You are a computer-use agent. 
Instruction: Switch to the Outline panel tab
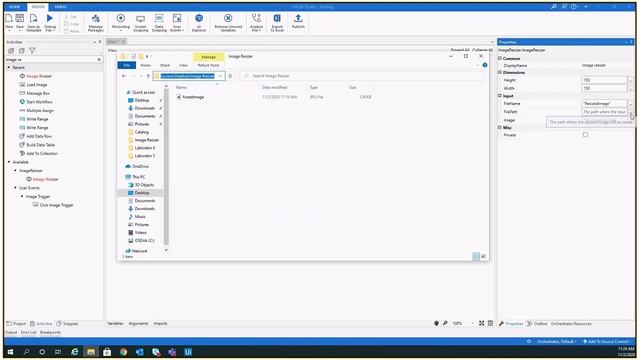[x=537, y=323]
